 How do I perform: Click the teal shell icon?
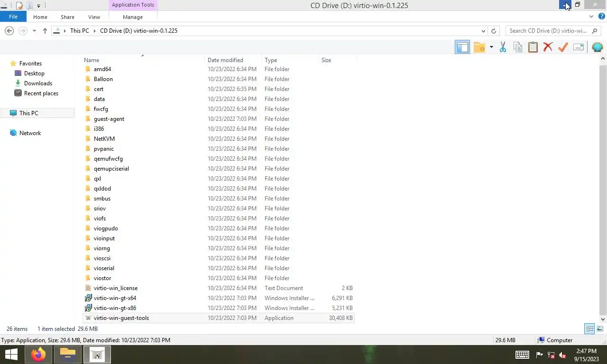[598, 47]
